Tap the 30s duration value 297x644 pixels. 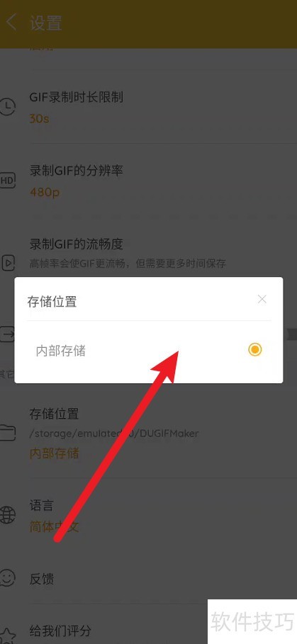click(39, 119)
